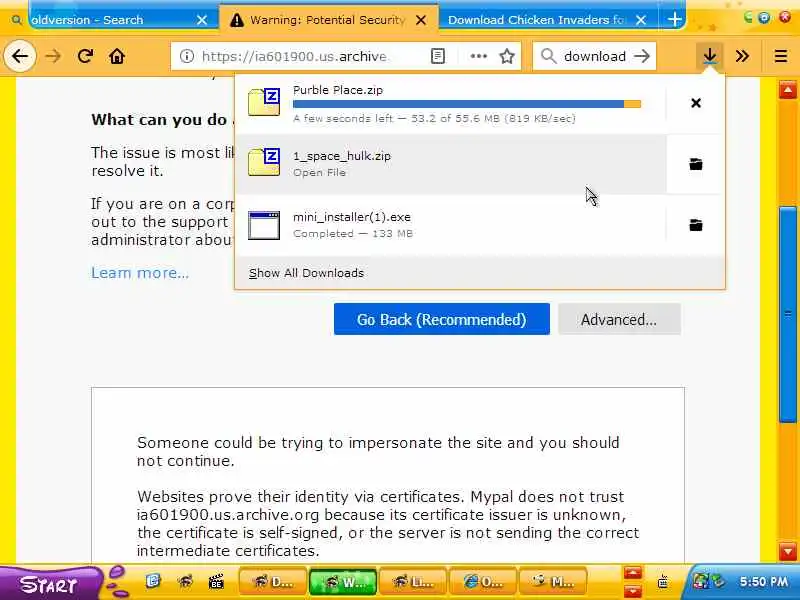Screen dimensions: 800x600
Task: Bookmark this page with the star
Action: click(507, 56)
